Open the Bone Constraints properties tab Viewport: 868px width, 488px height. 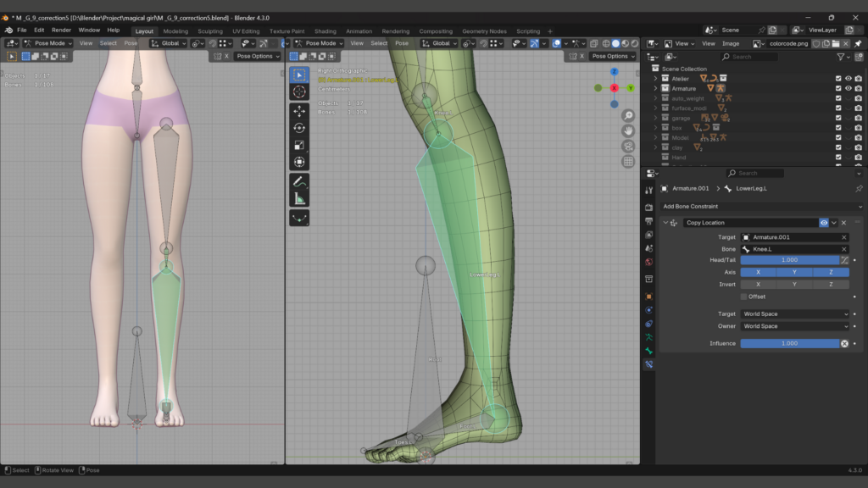pyautogui.click(x=648, y=364)
